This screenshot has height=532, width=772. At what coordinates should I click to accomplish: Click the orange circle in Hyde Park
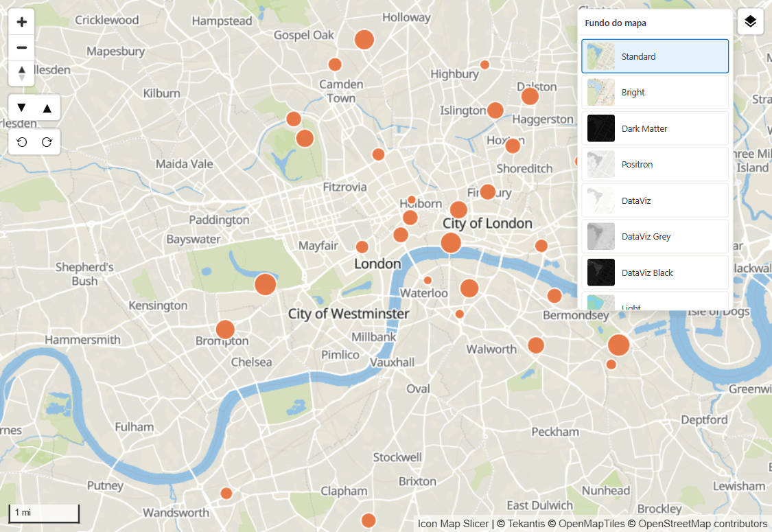click(266, 284)
